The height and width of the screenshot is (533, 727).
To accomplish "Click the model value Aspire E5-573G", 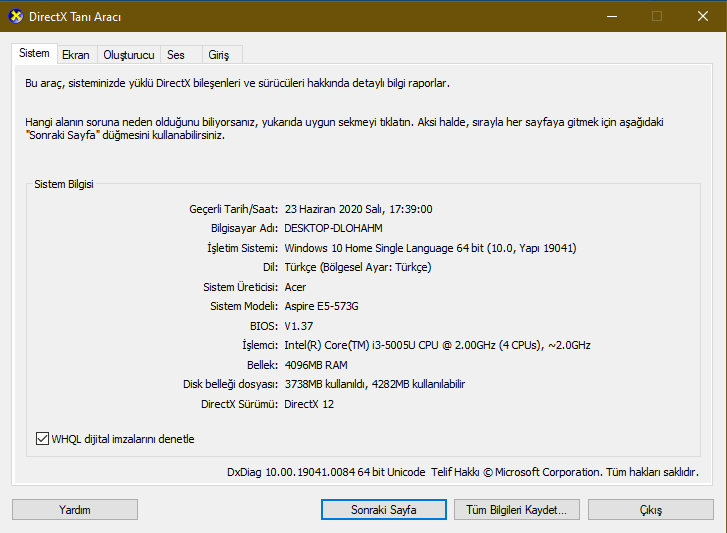I will [321, 306].
